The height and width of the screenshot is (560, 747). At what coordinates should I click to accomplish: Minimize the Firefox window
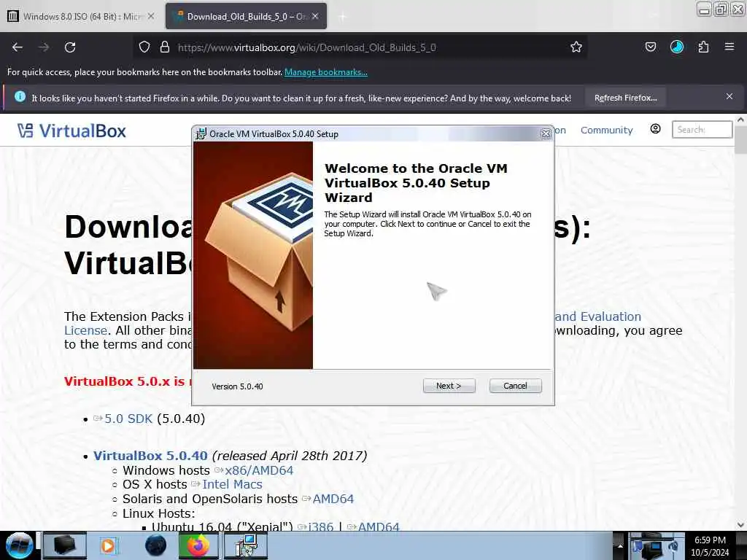(x=704, y=9)
